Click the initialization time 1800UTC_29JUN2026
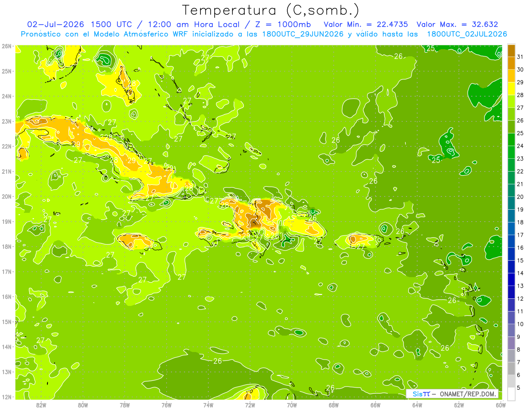 coord(302,34)
